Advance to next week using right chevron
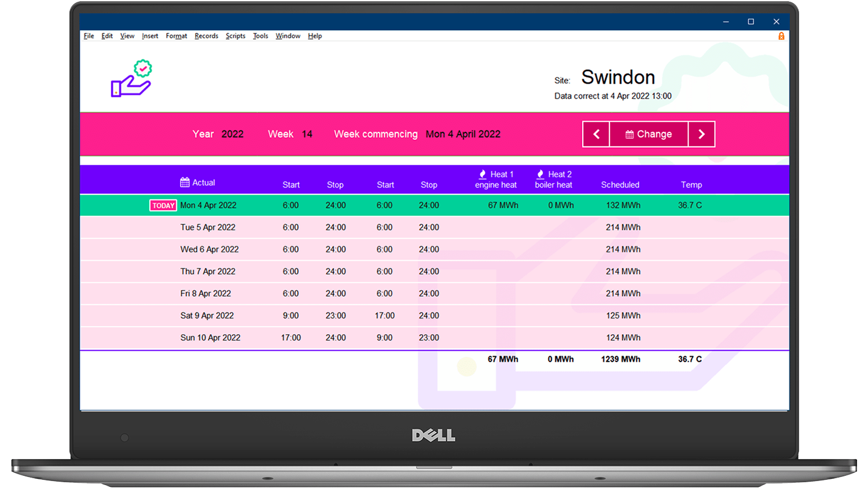Viewport: 868px width, 488px height. point(701,134)
